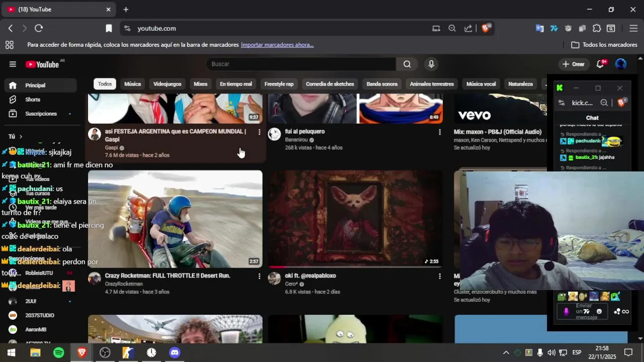
Task: Open the YouTube account avatar menu
Action: point(621,64)
